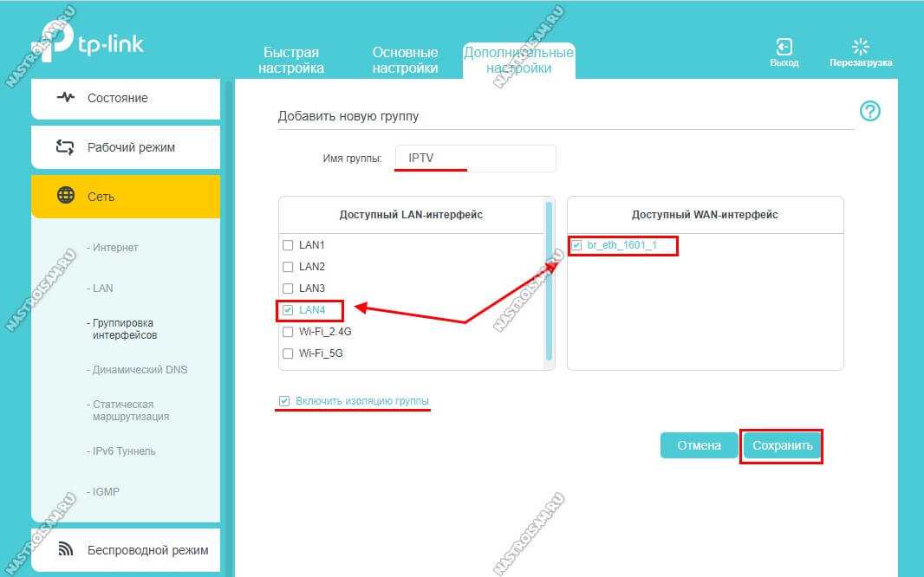Click the Сеть globe icon

point(66,197)
